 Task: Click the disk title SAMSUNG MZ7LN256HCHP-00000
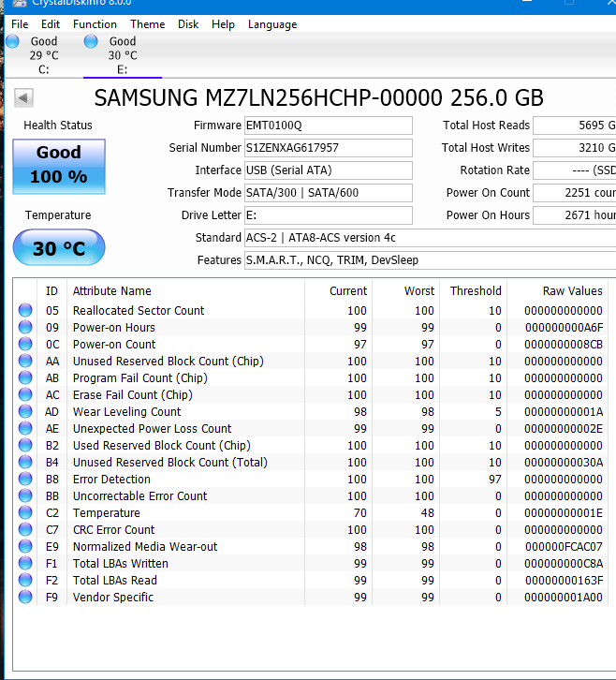click(269, 97)
